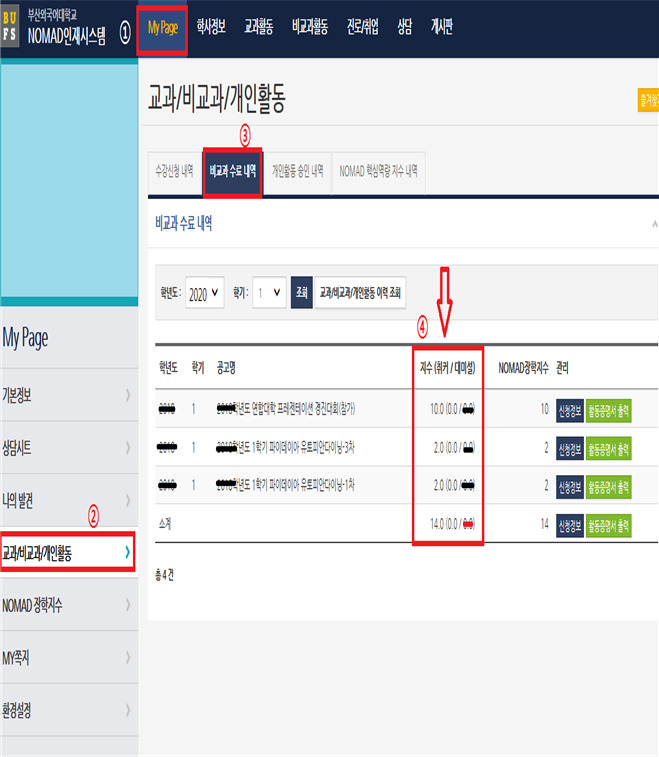Image resolution: width=659 pixels, height=757 pixels.
Task: Collapse the 비교과 수료 내역 panel arrow
Action: [x=654, y=224]
